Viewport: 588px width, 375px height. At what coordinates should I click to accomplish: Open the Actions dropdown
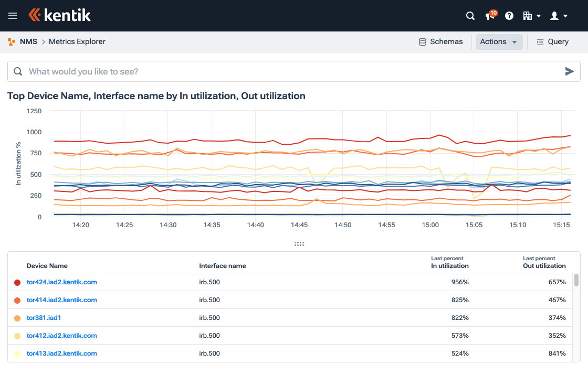499,41
